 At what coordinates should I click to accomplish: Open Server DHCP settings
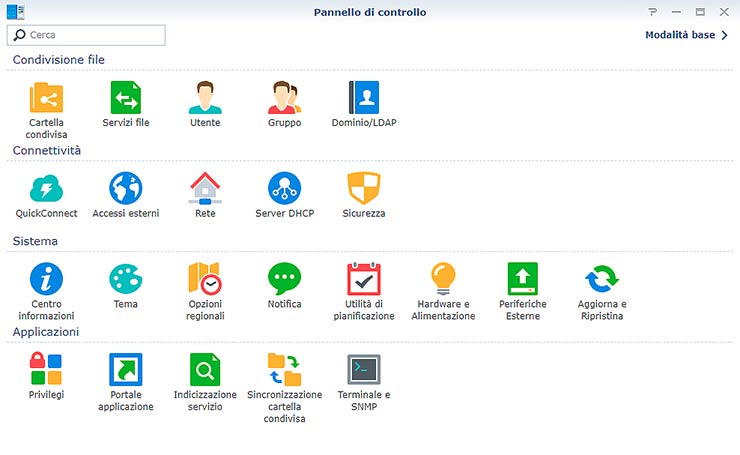(284, 189)
